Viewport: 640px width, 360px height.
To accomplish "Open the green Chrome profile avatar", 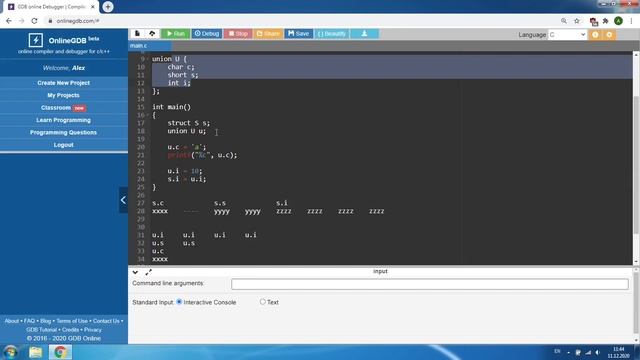I will click(618, 21).
